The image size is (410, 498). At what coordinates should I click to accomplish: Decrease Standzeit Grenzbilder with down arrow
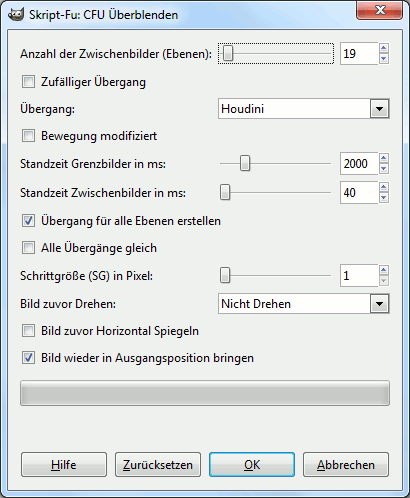point(384,169)
